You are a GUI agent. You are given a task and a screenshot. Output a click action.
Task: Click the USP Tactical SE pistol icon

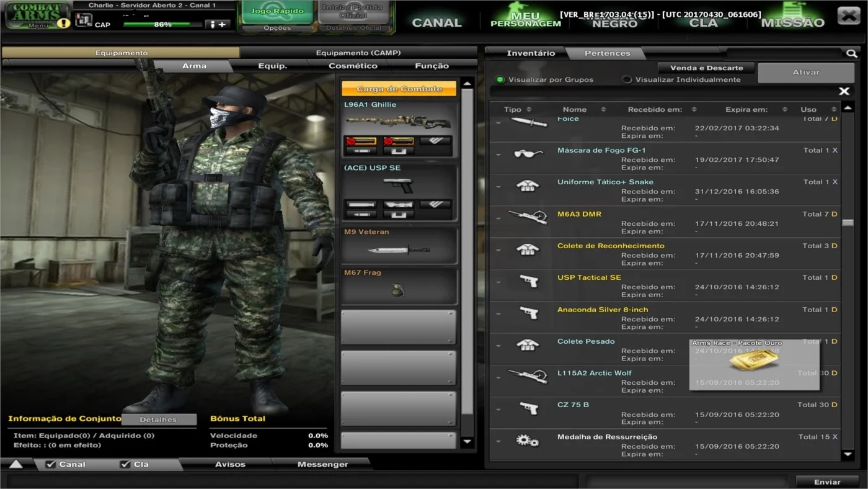tap(528, 281)
